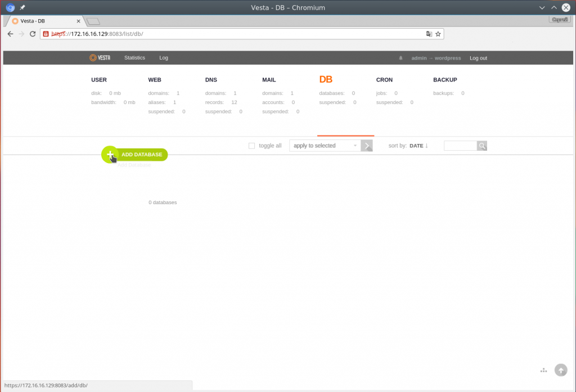The image size is (576, 392).
Task: Expand the apply to selected dropdown
Action: tap(325, 146)
